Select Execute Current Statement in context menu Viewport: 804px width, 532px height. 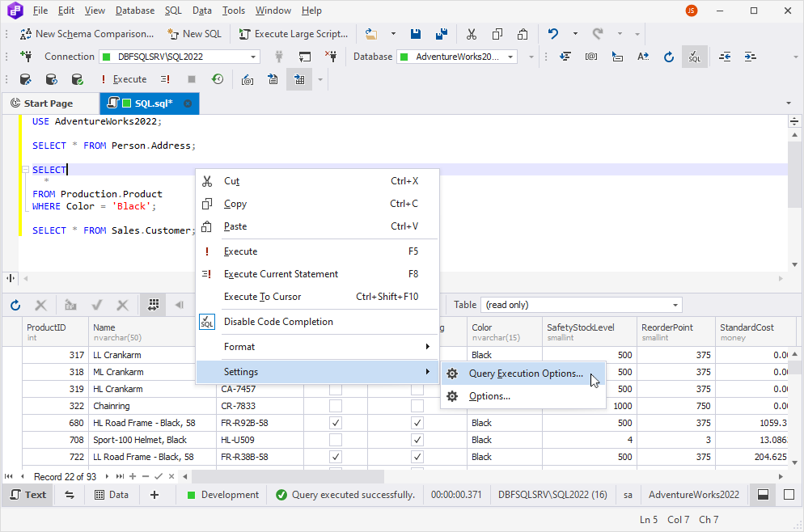click(317, 274)
